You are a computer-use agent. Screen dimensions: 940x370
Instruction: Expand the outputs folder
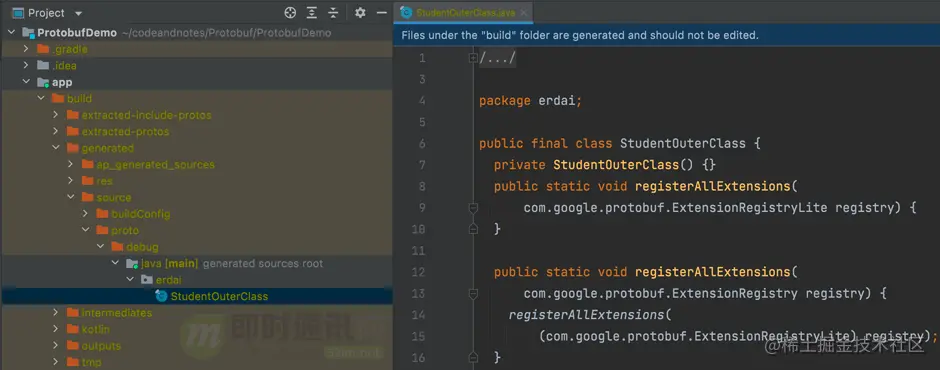tap(56, 345)
